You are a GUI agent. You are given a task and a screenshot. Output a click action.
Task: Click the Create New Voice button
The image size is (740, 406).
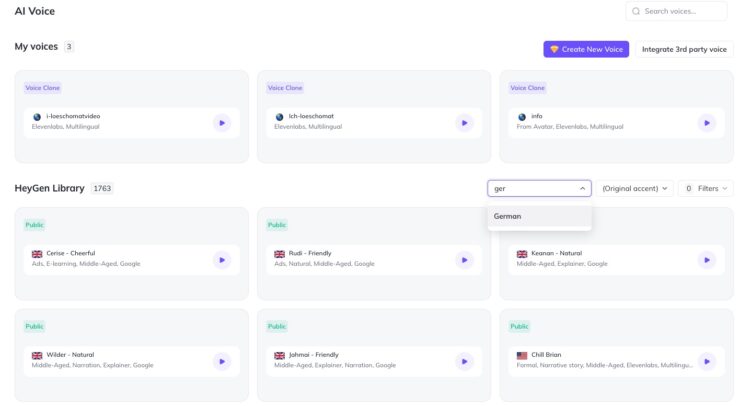click(586, 49)
